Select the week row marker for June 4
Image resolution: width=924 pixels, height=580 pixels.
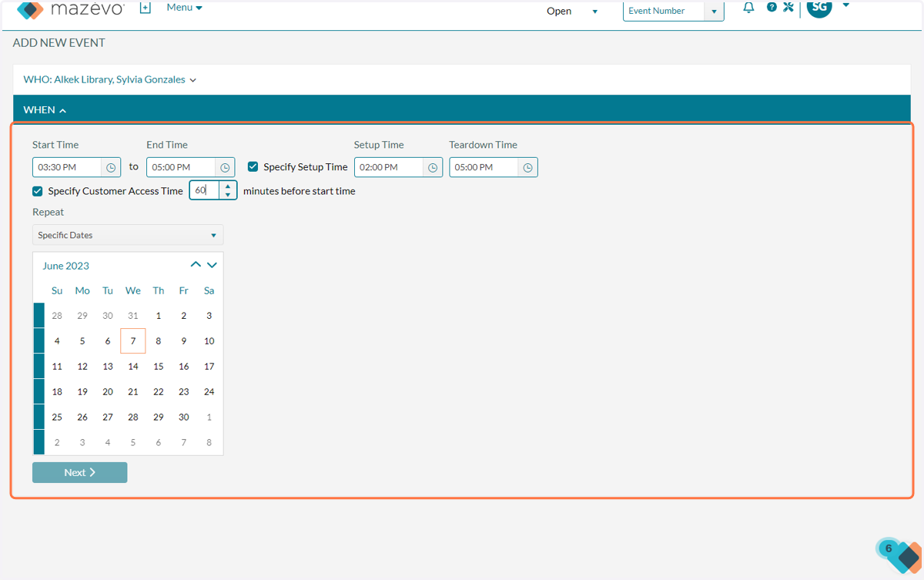pyautogui.click(x=38, y=340)
